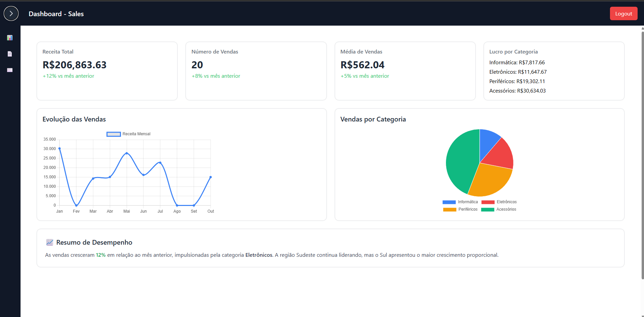The height and width of the screenshot is (317, 644).
Task: Click the Evolução das Vendas chart title
Action: (74, 119)
